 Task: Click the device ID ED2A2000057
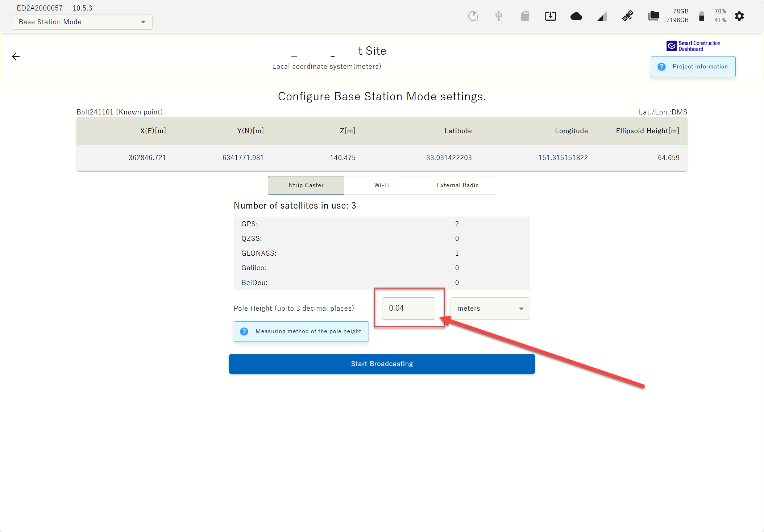40,8
